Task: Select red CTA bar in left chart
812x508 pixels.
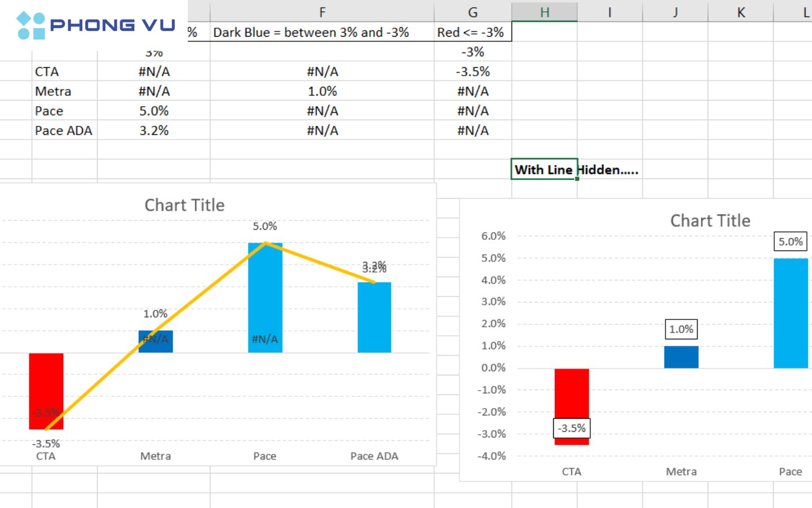Action: coord(46,391)
